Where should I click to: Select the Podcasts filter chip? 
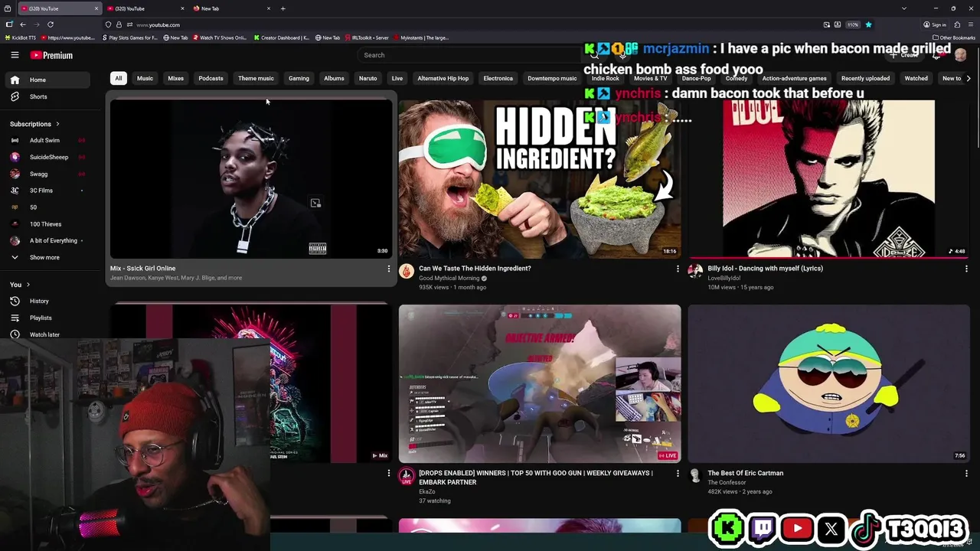211,78
